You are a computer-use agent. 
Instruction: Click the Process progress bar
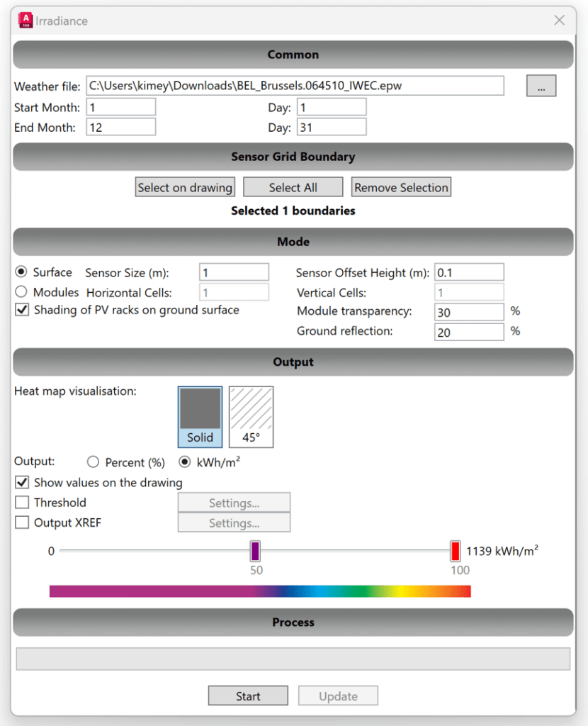pos(293,659)
